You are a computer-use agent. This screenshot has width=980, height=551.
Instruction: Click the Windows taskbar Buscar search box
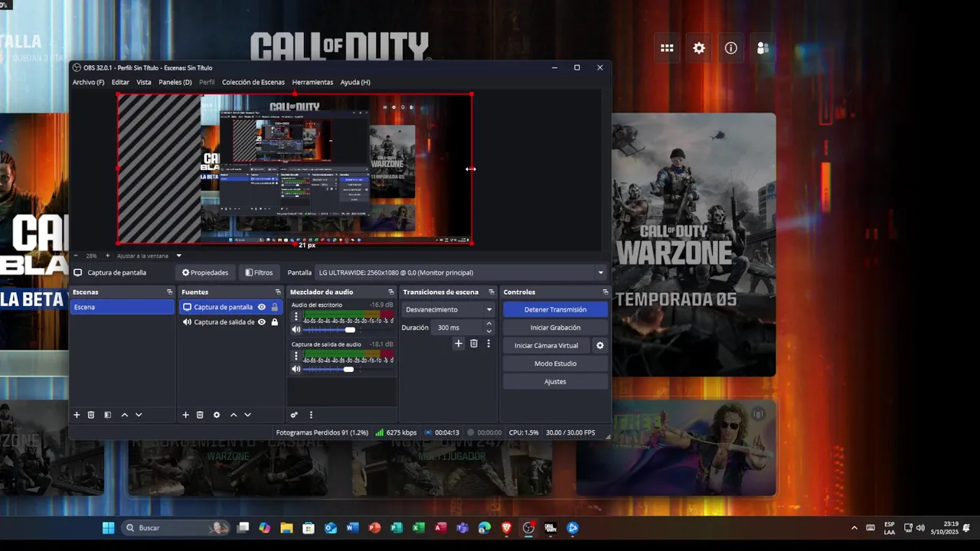pyautogui.click(x=175, y=528)
